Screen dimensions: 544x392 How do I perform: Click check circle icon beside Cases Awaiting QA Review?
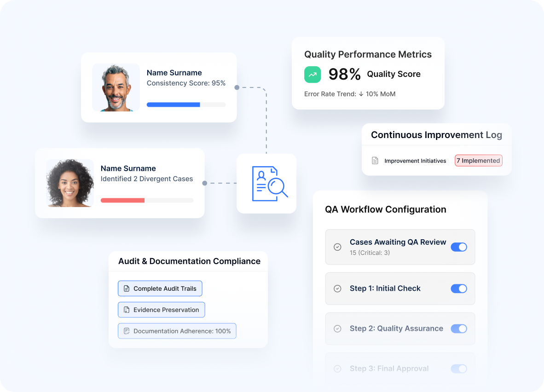(x=337, y=247)
